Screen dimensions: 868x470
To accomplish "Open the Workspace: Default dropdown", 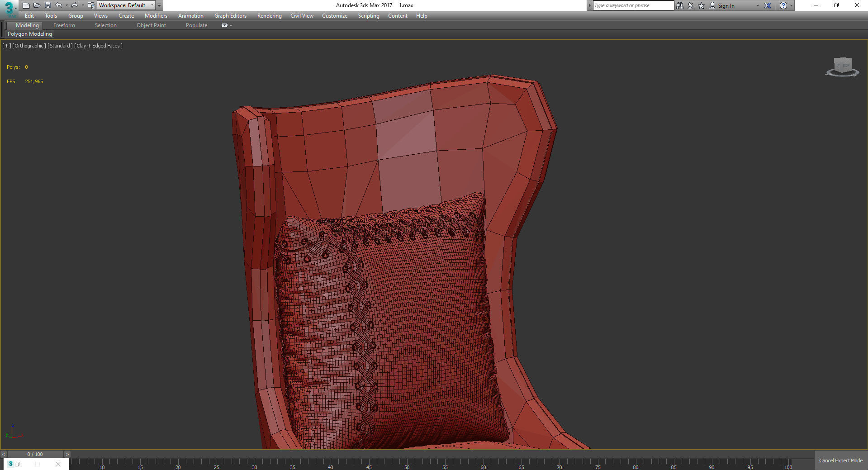I will (x=126, y=5).
